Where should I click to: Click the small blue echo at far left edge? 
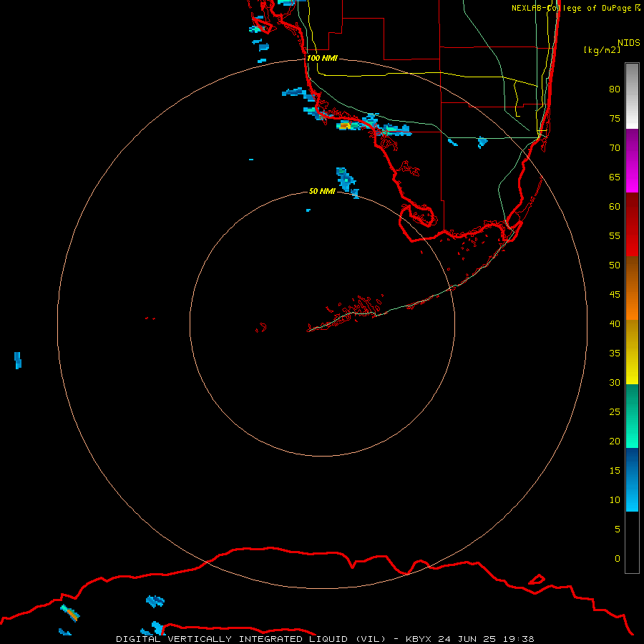tap(18, 360)
